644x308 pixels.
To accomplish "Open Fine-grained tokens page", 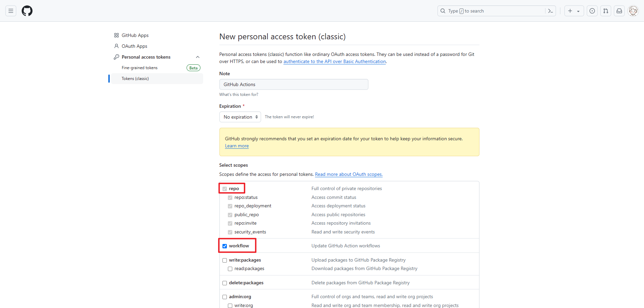I will [139, 68].
